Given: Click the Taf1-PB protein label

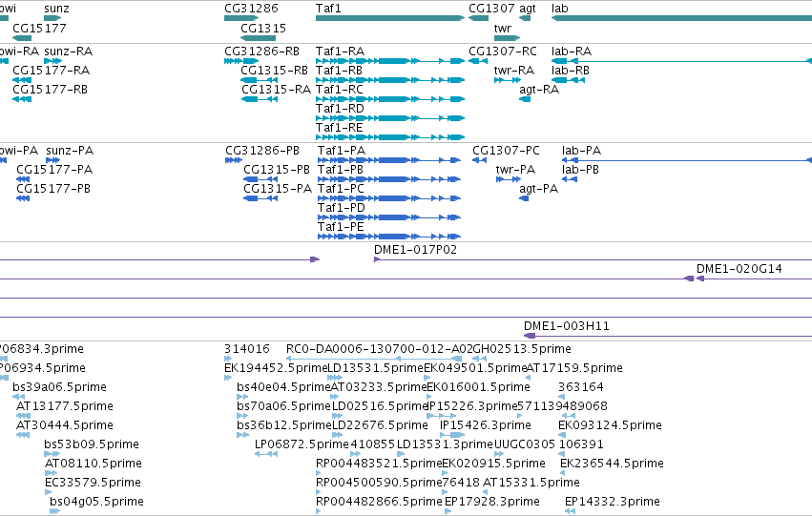Looking at the screenshot, I should 341,170.
